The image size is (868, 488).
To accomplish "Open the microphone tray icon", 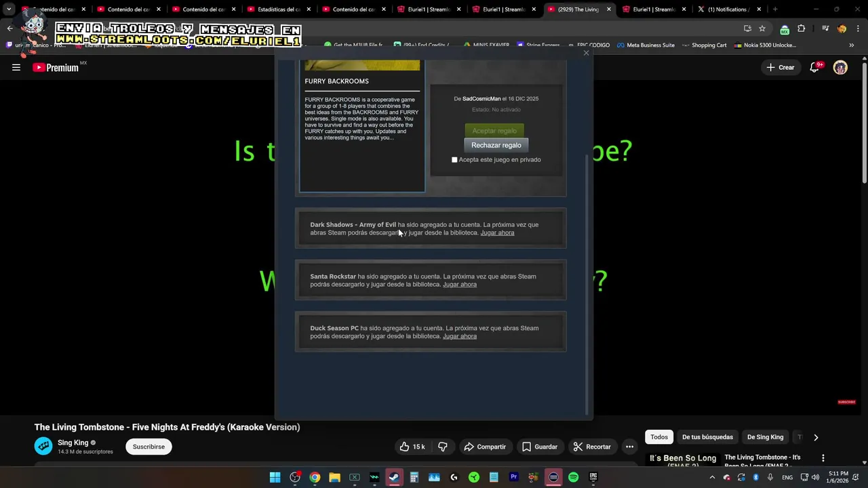I will (x=770, y=477).
